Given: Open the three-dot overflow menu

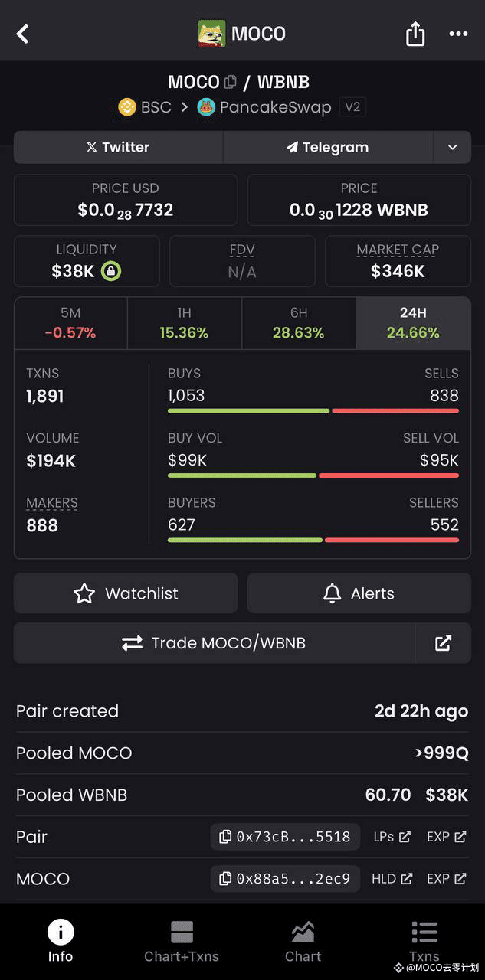Looking at the screenshot, I should click(457, 34).
